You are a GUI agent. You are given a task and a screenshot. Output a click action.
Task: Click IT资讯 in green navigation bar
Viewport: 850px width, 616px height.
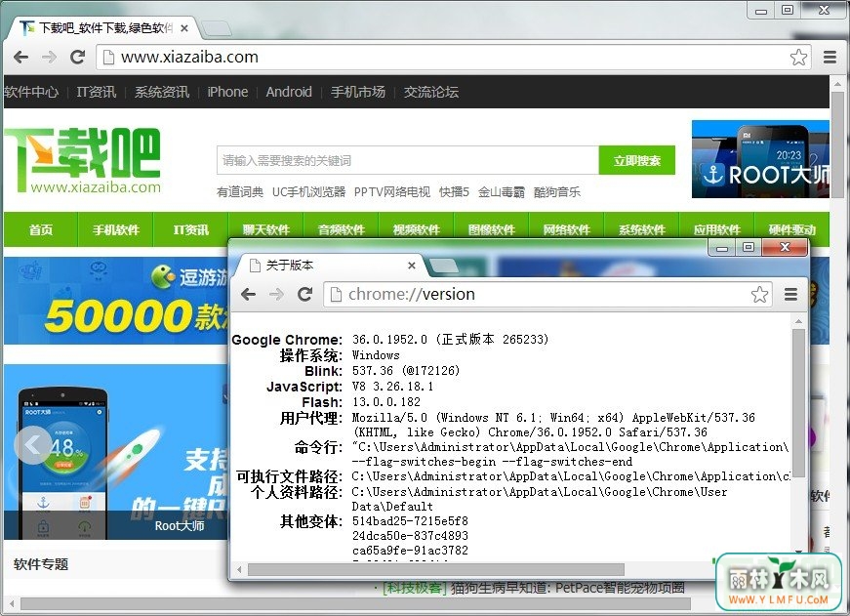click(x=191, y=230)
